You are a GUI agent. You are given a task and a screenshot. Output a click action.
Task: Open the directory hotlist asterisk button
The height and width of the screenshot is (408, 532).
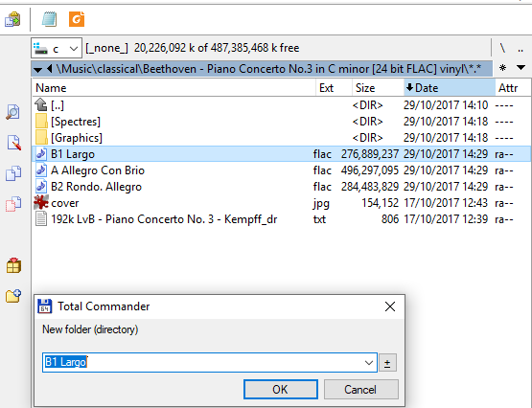click(x=502, y=68)
